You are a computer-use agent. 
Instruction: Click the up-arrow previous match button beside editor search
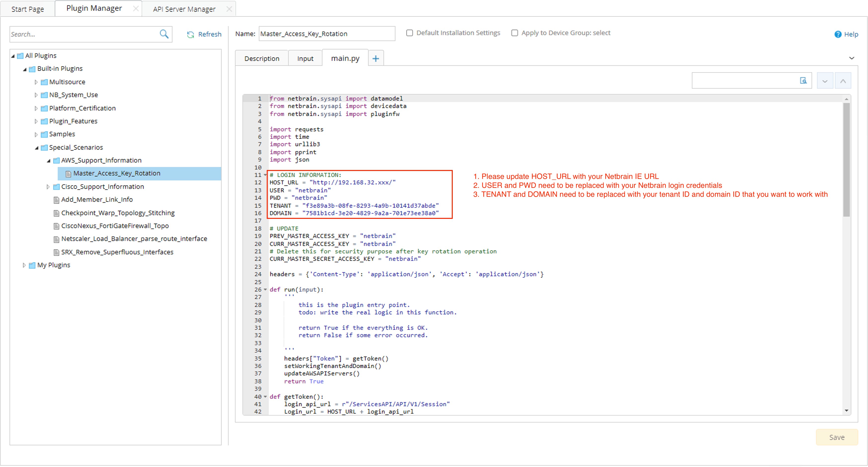[x=843, y=80]
